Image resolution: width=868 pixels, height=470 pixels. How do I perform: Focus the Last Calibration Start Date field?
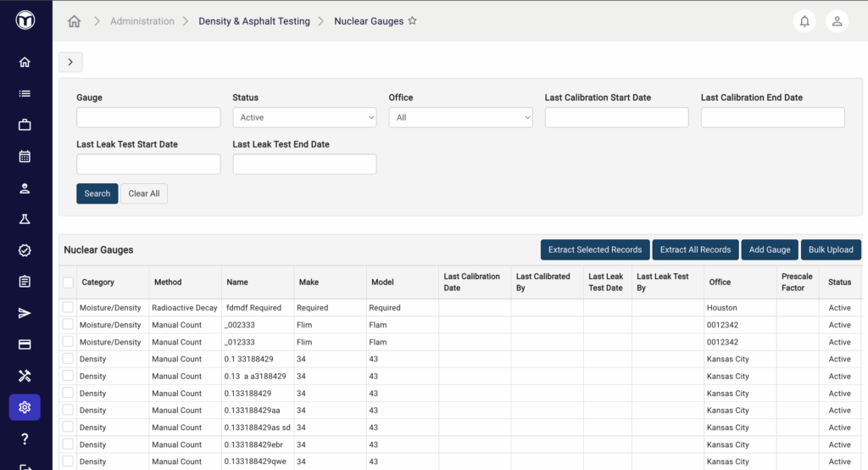[x=617, y=117]
